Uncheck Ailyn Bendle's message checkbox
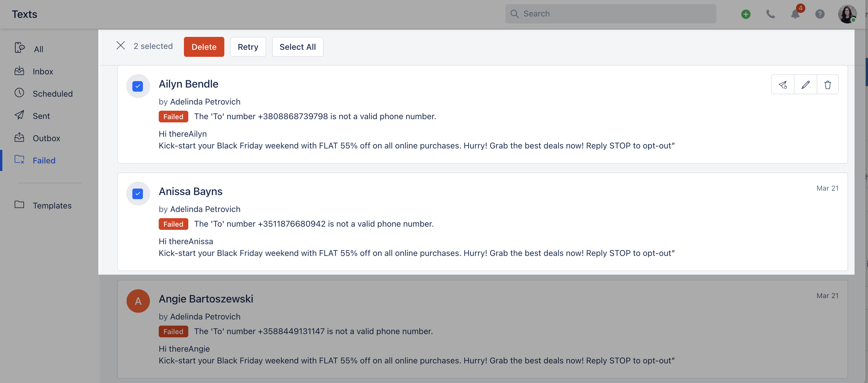868x383 pixels. pos(137,86)
